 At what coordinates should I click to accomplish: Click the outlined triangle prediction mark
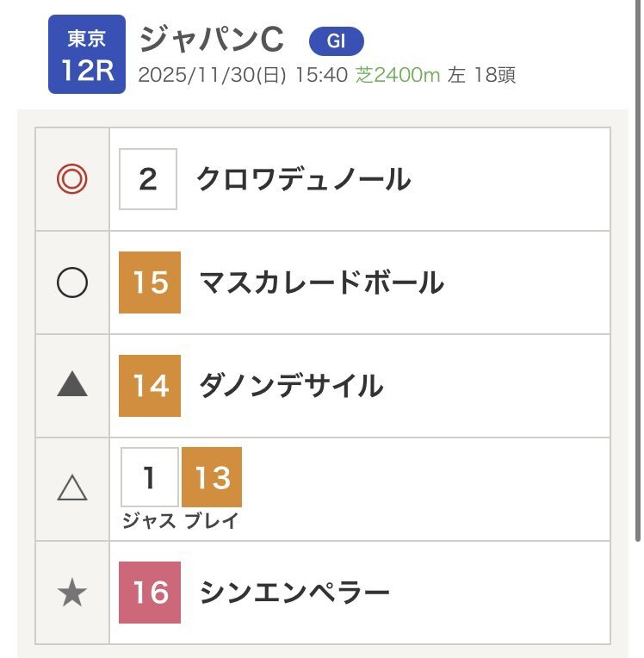72,488
